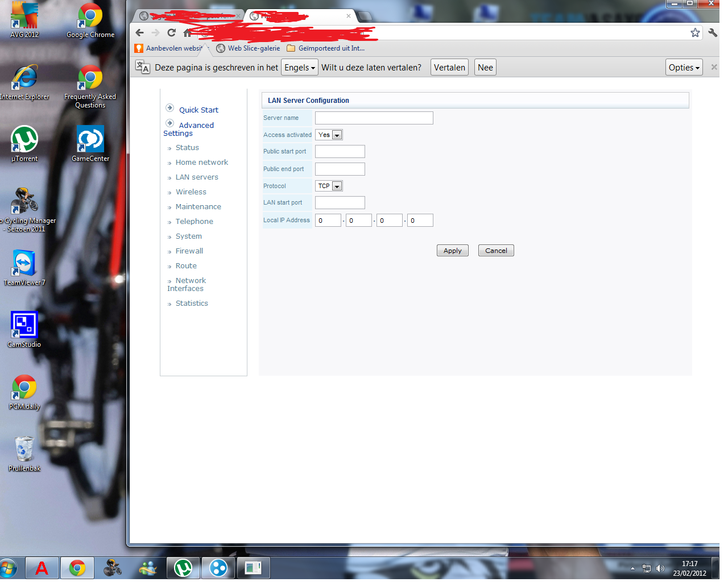
Task: Focus the Public start port field
Action: pyautogui.click(x=340, y=152)
